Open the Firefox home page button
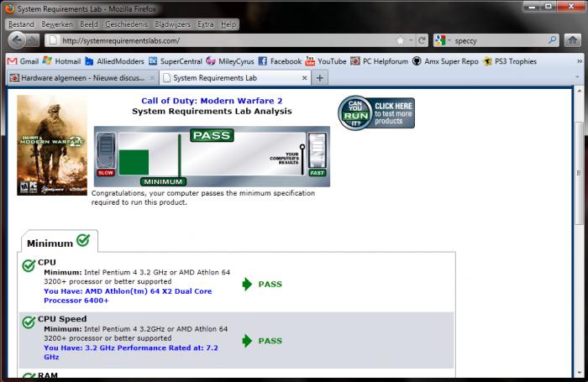 (572, 40)
